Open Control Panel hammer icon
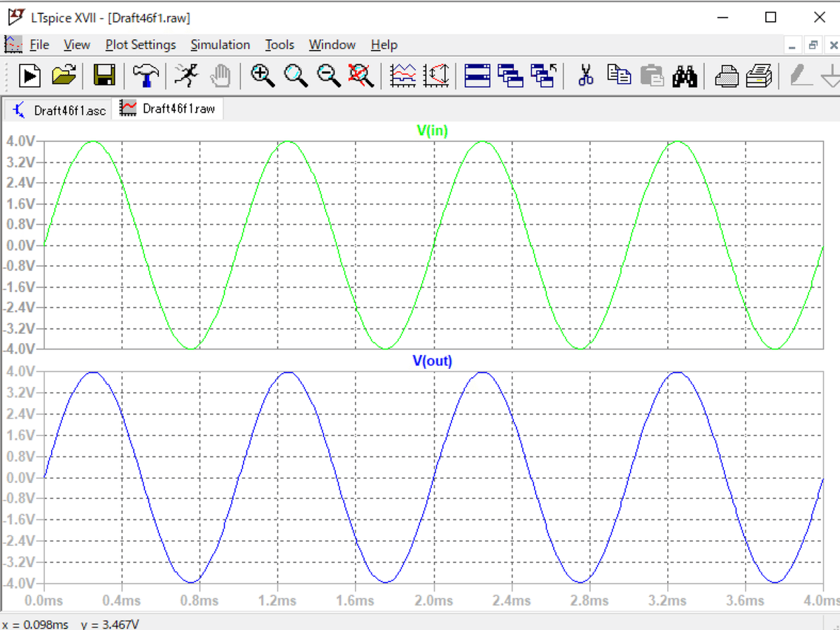This screenshot has width=840, height=630. [x=146, y=75]
